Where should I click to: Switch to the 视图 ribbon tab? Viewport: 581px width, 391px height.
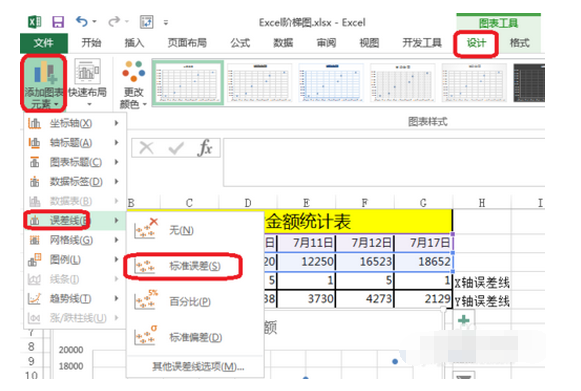(x=369, y=43)
